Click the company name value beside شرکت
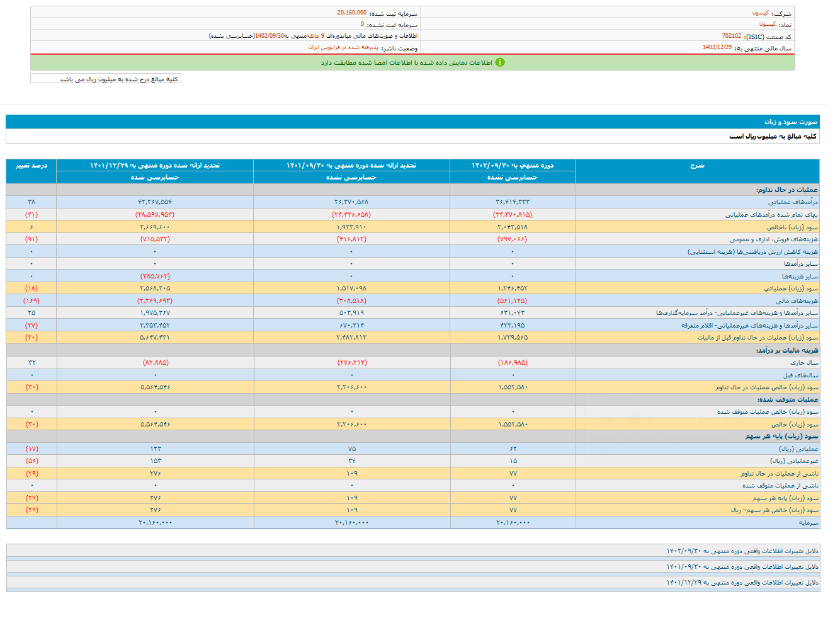The width and height of the screenshot is (840, 640). [760, 13]
